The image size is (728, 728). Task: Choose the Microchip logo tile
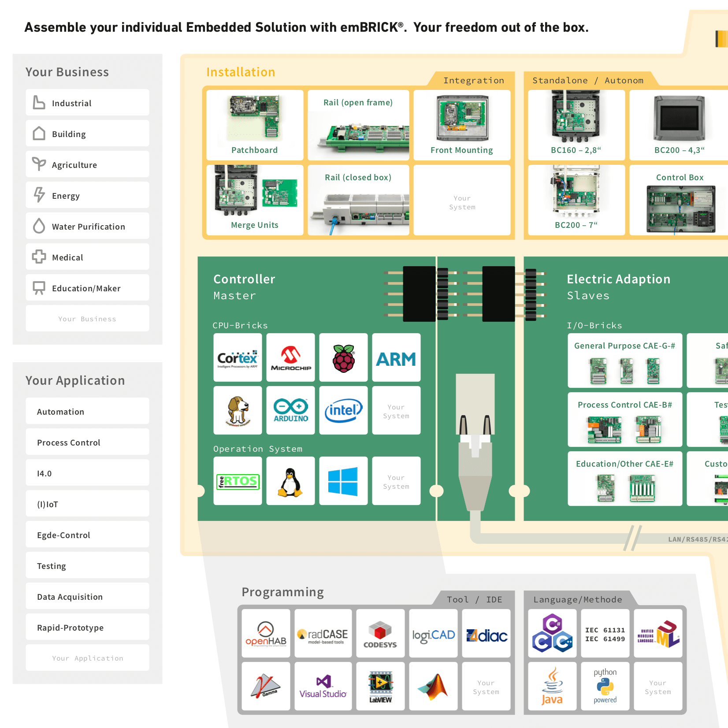click(x=290, y=357)
